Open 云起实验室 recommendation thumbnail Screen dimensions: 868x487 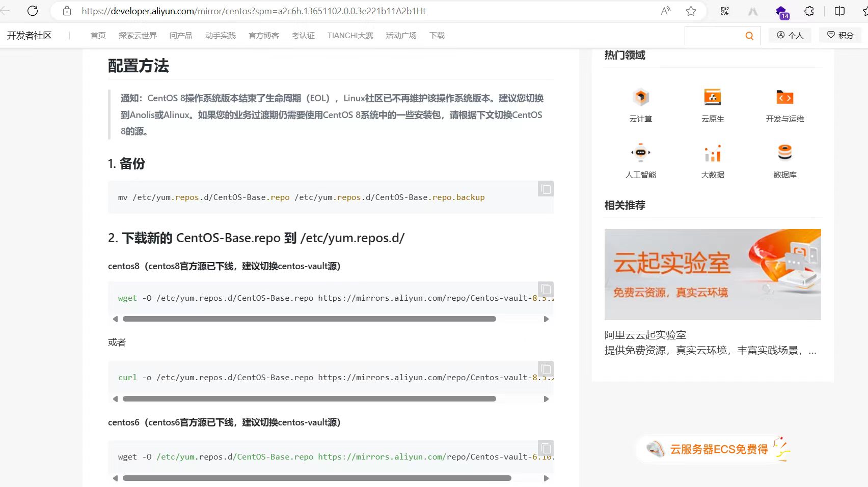(x=712, y=274)
